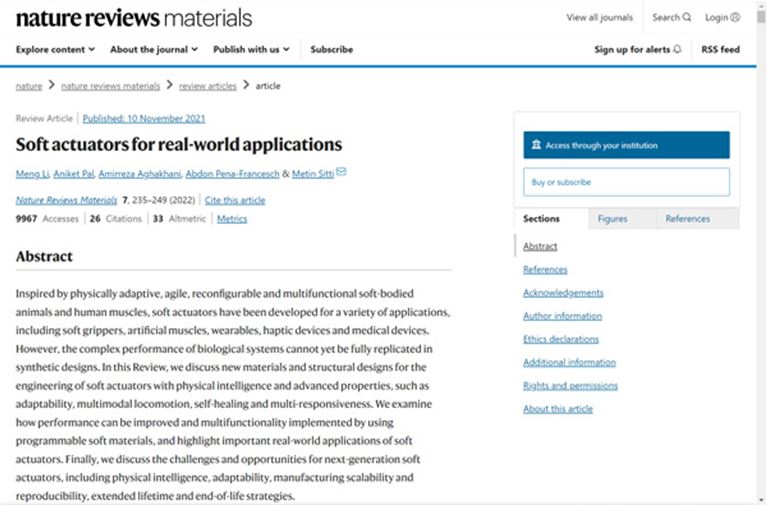Click the Abstract heading

44,256
